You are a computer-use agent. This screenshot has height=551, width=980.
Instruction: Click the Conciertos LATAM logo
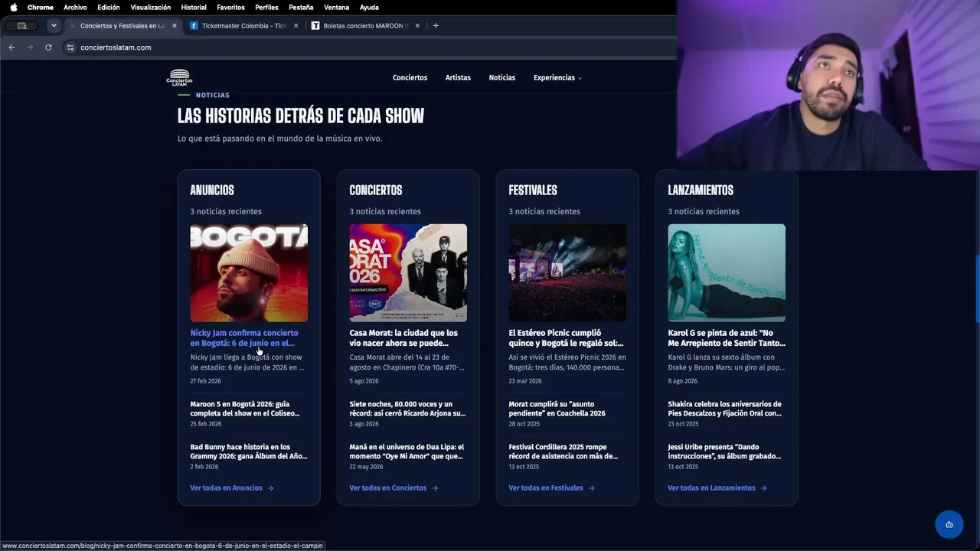point(179,77)
